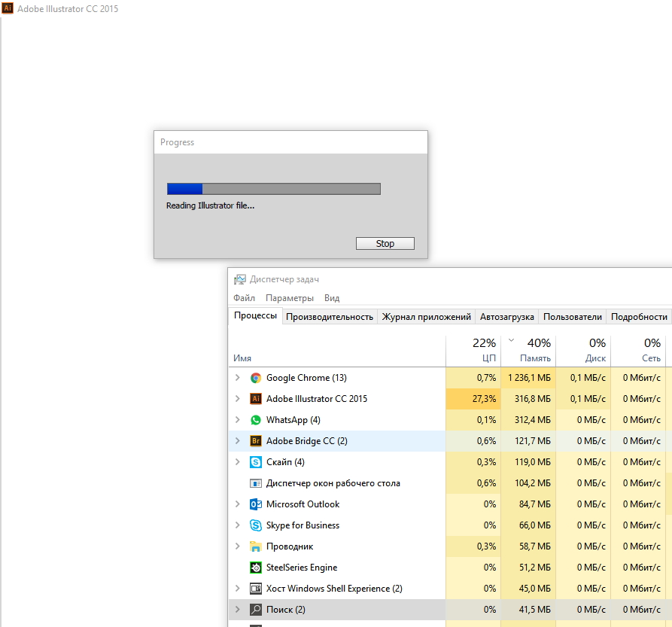Select the SteelSeries Engine icon
This screenshot has width=672, height=627.
(x=256, y=568)
